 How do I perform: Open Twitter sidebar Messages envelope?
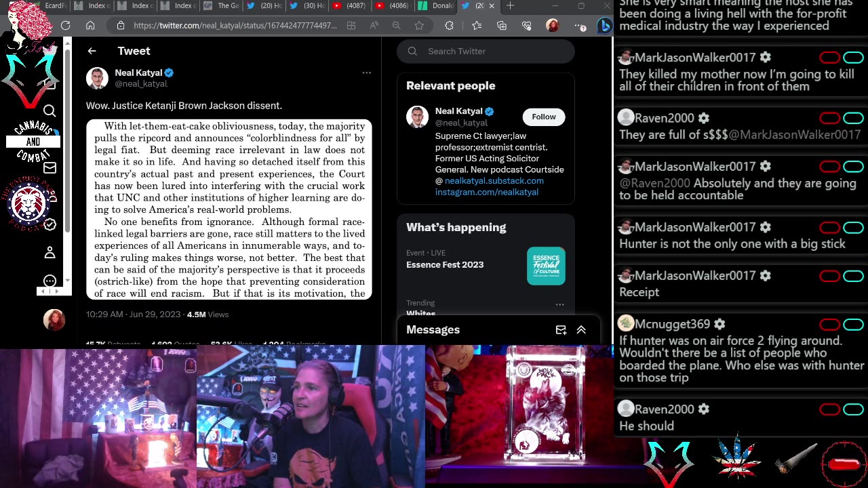(50, 167)
